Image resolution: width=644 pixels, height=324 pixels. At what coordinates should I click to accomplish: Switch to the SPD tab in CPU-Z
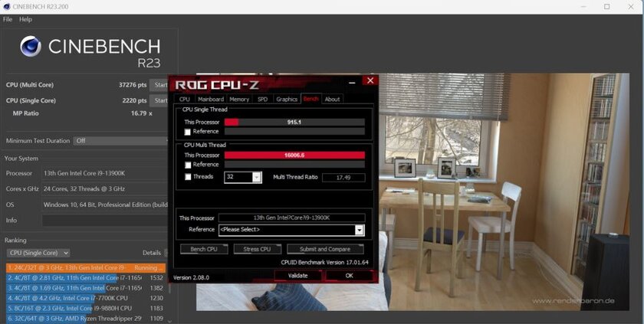coord(262,100)
